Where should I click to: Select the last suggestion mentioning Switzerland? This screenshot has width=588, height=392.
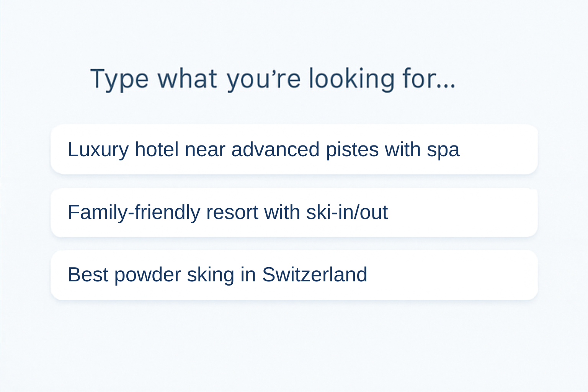[x=294, y=275]
